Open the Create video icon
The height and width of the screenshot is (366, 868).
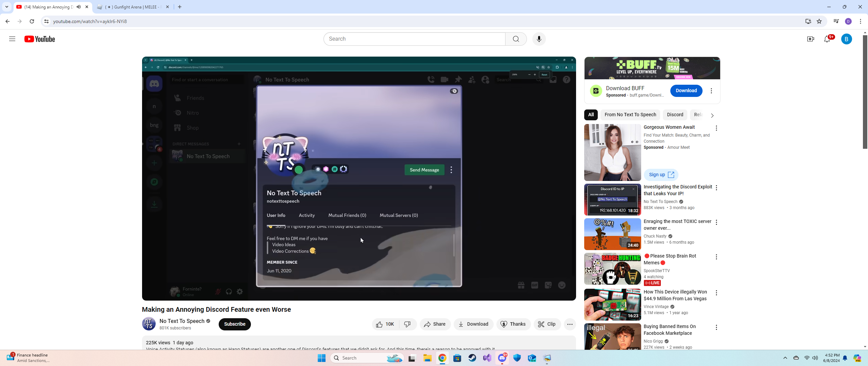pos(810,39)
